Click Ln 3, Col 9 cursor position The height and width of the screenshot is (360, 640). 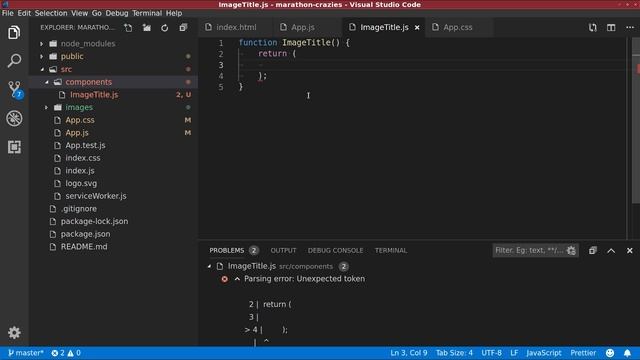(x=409, y=353)
